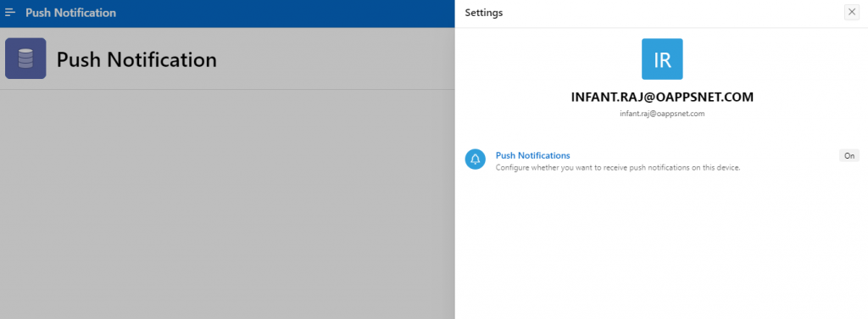Close the Settings panel
Image resolution: width=868 pixels, height=319 pixels.
[x=851, y=12]
